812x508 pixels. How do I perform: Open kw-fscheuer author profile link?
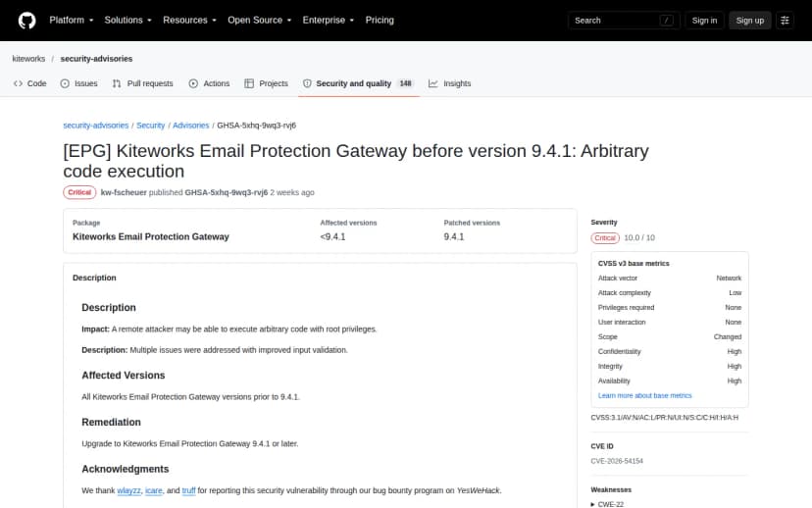(x=124, y=192)
